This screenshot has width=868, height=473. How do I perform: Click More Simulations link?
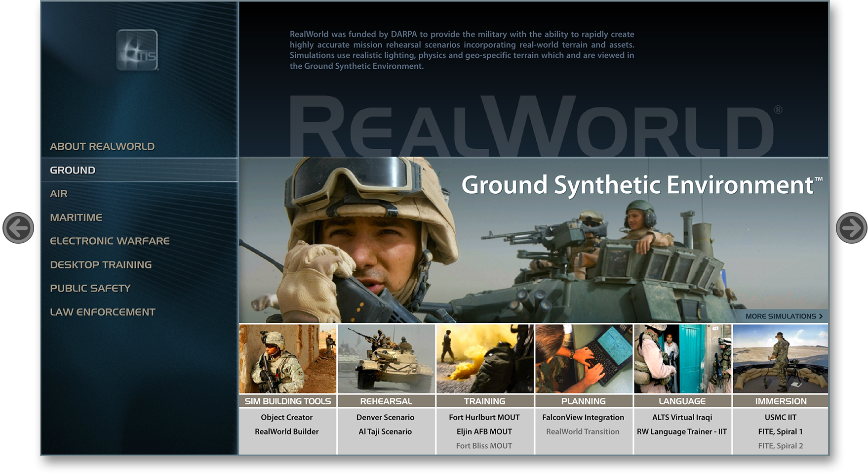click(784, 316)
